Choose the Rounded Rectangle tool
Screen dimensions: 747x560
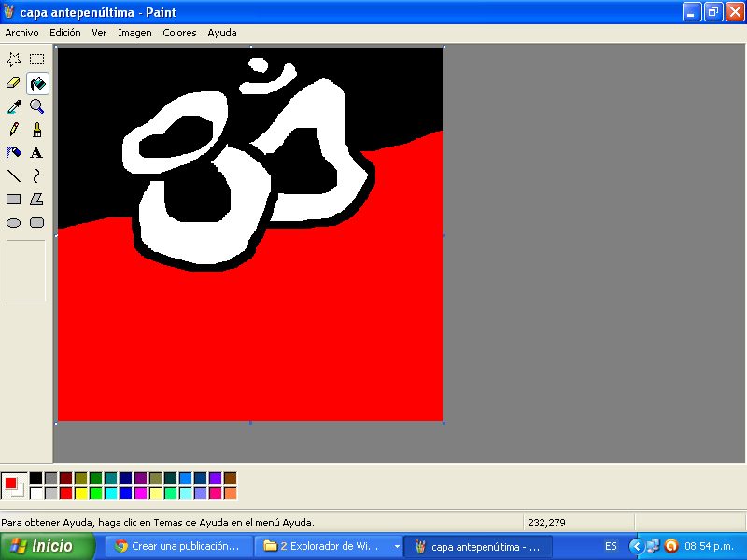[37, 223]
